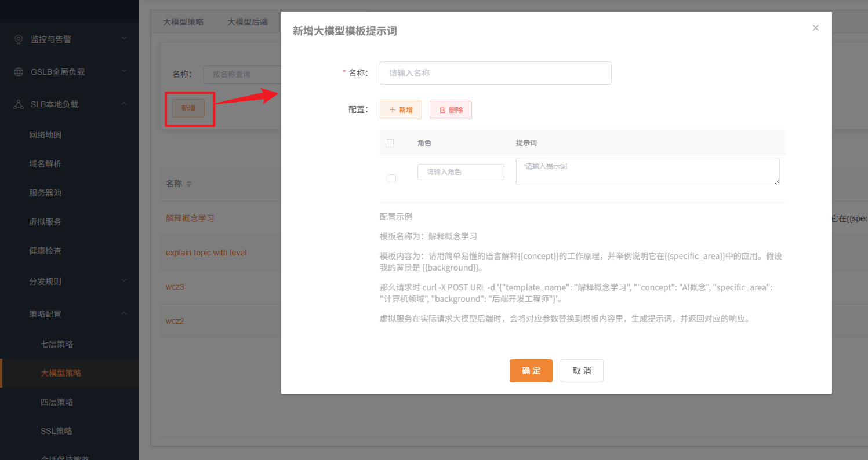The height and width of the screenshot is (460, 868).
Task: Check the first role row checkbox
Action: [392, 178]
